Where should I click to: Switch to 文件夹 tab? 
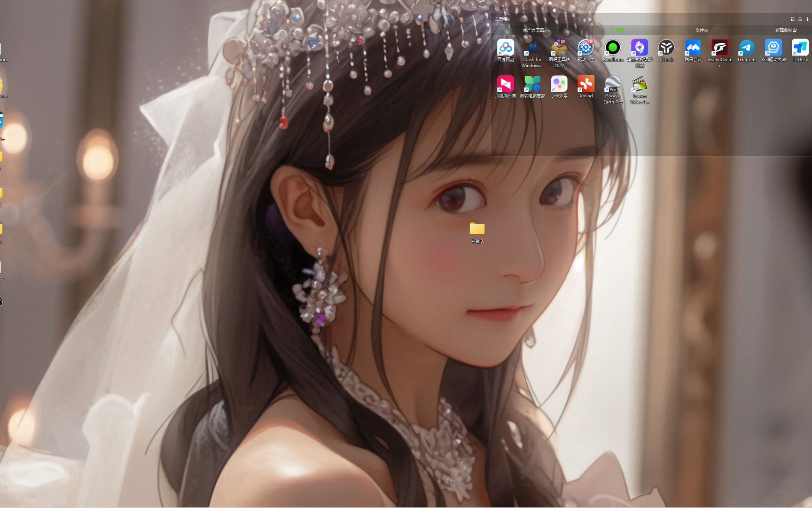(x=702, y=30)
